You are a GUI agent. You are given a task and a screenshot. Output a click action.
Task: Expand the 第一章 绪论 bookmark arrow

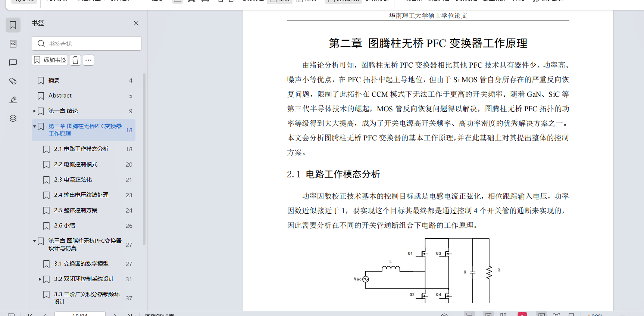point(34,111)
